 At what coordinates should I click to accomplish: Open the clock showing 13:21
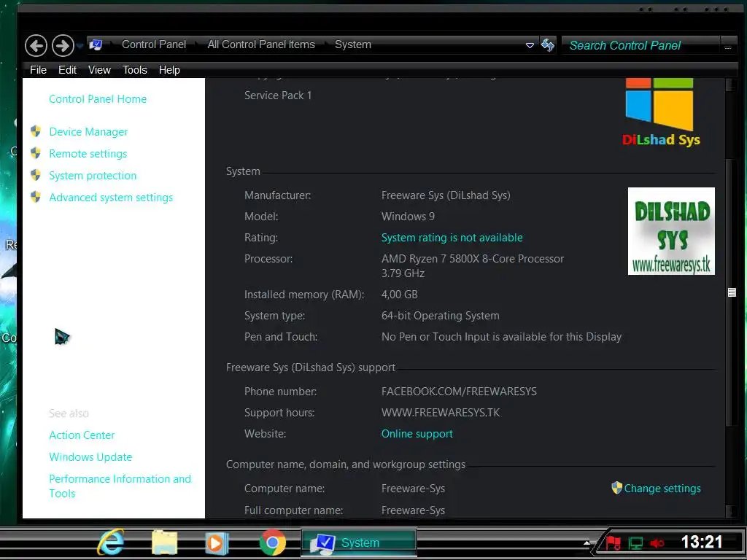point(701,542)
